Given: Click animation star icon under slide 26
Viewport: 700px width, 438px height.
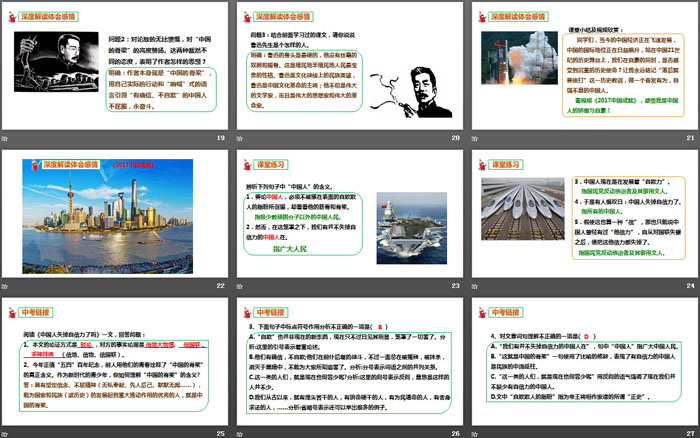Looking at the screenshot, I should tap(240, 434).
